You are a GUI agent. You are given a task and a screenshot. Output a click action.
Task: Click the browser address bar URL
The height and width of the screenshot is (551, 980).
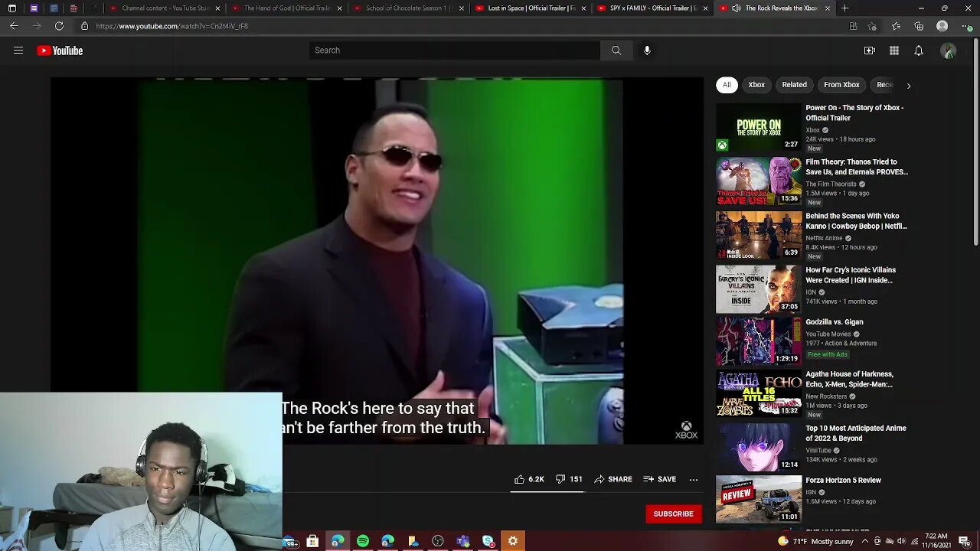tap(172, 26)
